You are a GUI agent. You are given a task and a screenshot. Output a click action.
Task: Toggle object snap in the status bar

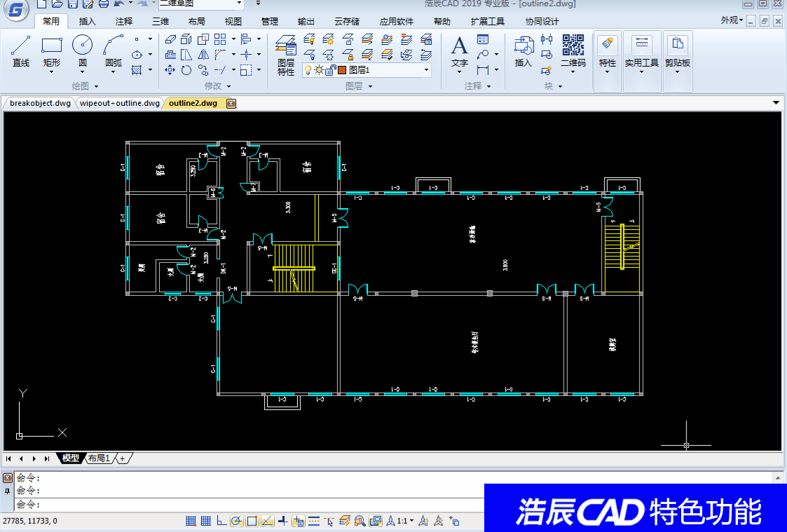(x=252, y=521)
